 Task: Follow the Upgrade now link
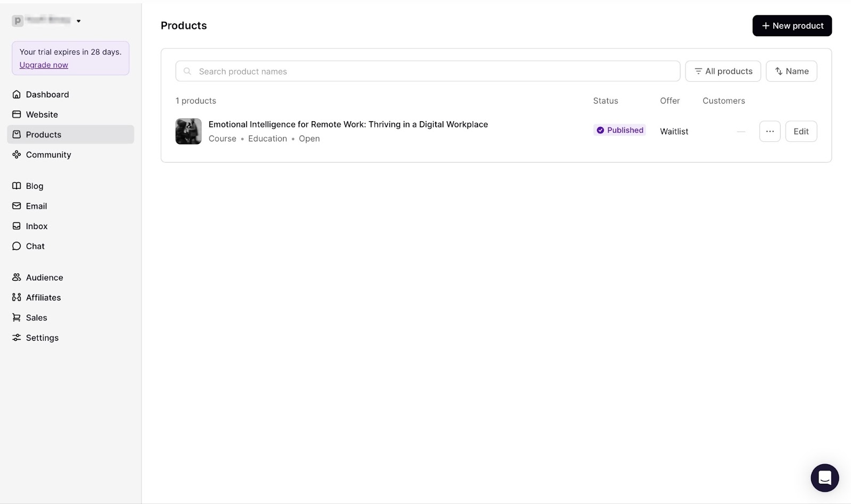[x=44, y=65]
